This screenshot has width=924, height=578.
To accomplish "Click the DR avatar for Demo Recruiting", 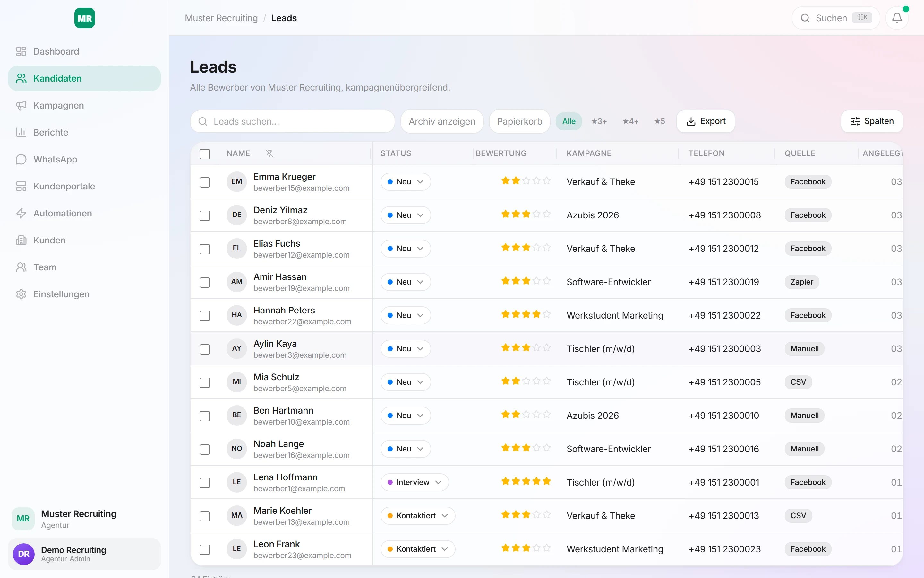I will [24, 554].
